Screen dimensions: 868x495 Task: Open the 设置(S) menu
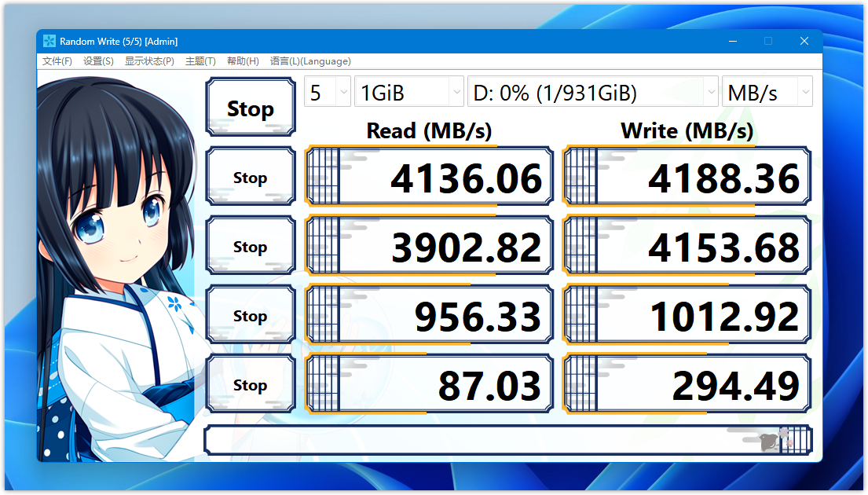98,61
